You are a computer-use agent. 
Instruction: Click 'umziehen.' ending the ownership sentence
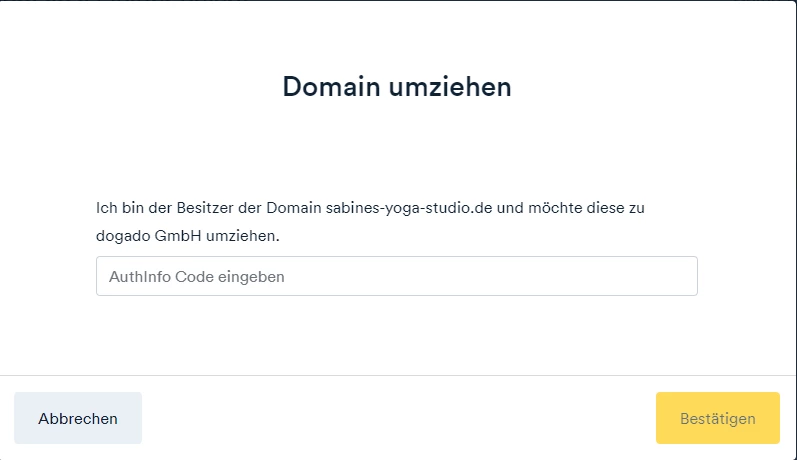pyautogui.click(x=242, y=236)
